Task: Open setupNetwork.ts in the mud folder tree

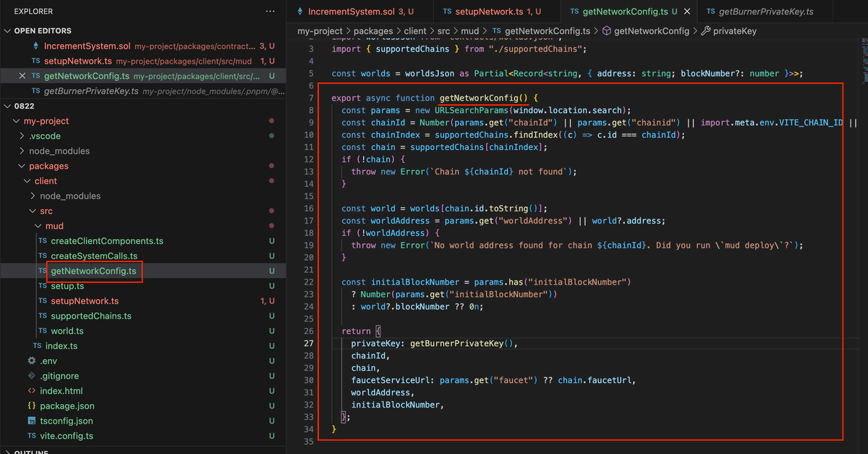Action: [x=85, y=301]
